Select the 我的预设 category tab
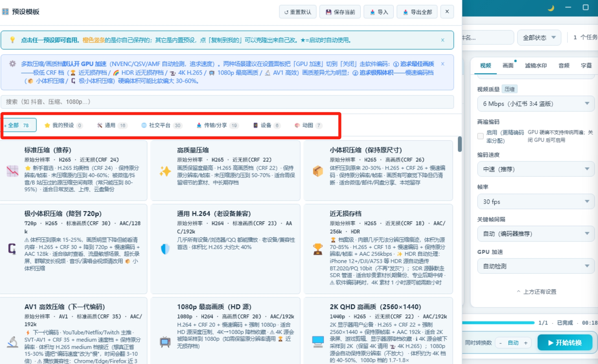598x364 pixels. (x=63, y=125)
